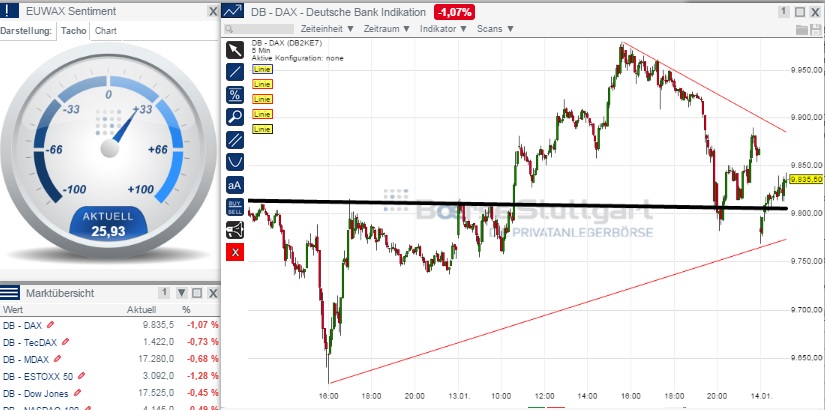Select the parallel channel lines tool
This screenshot has height=410, width=825.
(x=235, y=139)
